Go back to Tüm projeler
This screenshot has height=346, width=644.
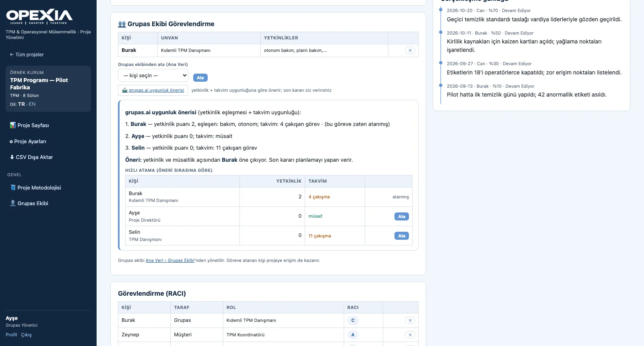click(27, 55)
